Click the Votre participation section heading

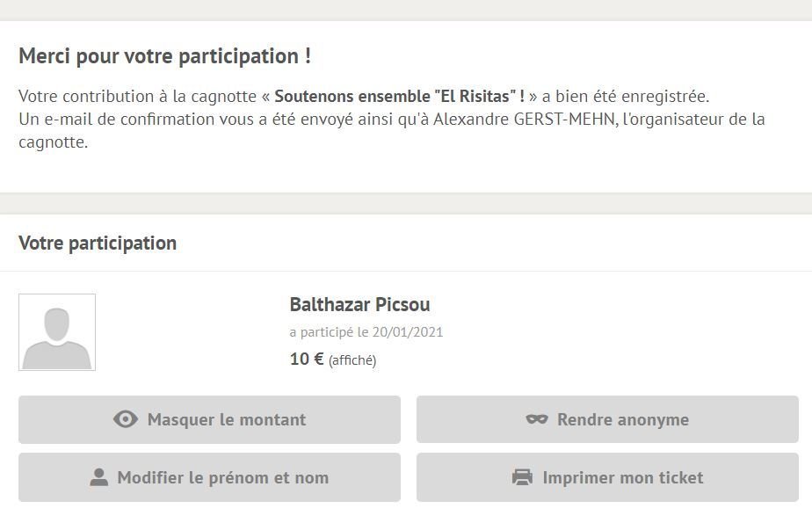pyautogui.click(x=98, y=243)
